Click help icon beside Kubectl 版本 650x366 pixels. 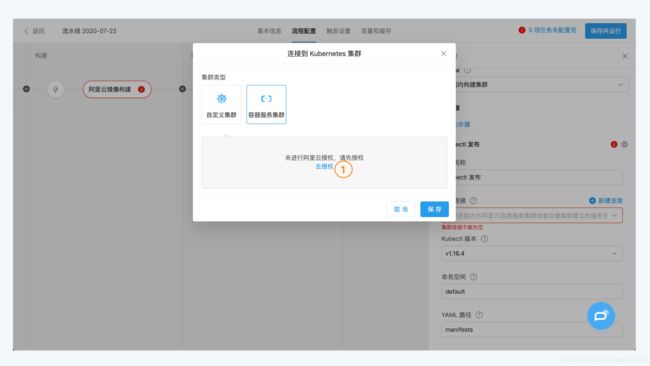coord(484,239)
